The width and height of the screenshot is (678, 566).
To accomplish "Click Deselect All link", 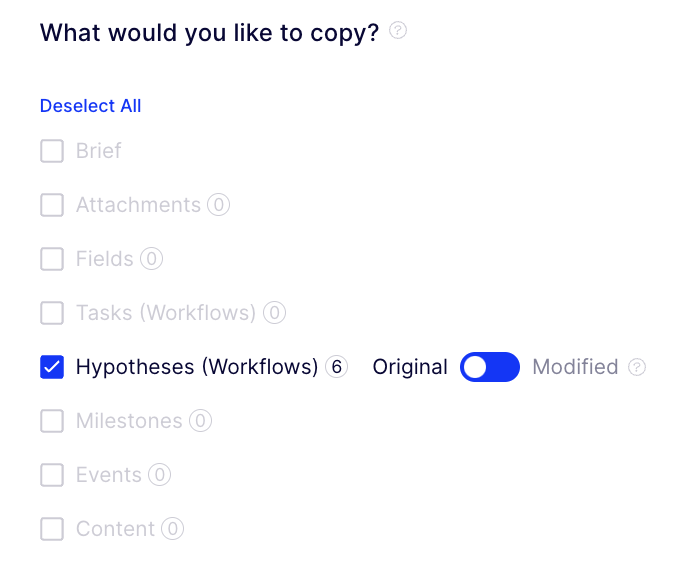I will [x=90, y=106].
